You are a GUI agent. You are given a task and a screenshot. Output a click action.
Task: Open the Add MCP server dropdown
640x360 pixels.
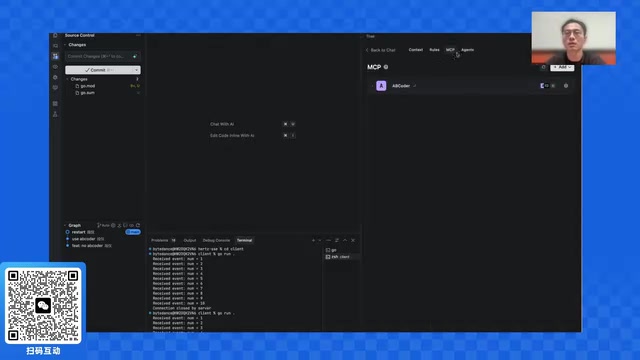(562, 67)
